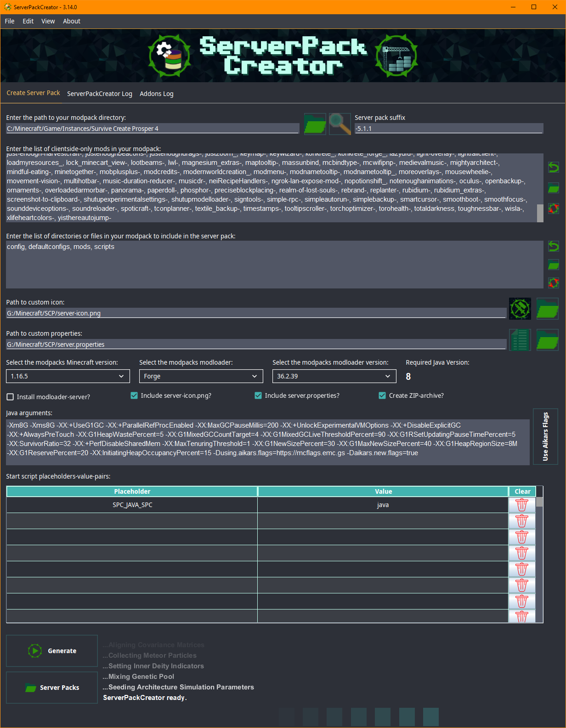Clear the SPC_JAVA_SPC row with trash icon
Viewport: 566px width, 728px height.
click(x=522, y=505)
